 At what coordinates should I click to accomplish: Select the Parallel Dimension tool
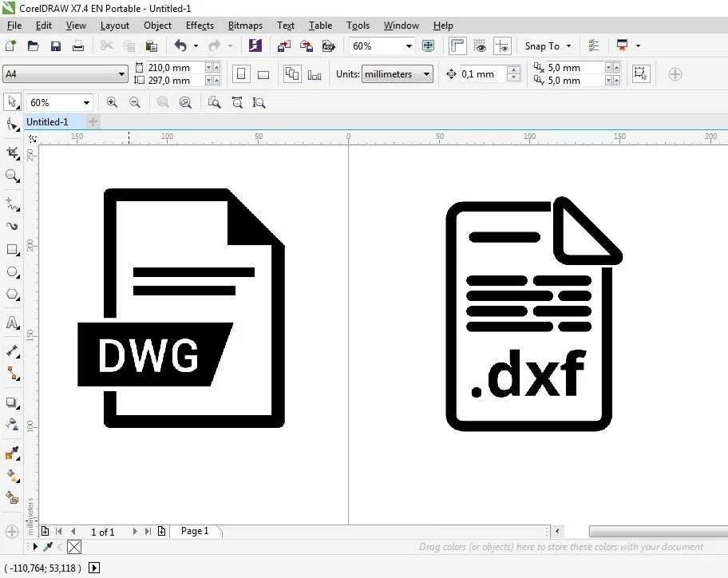[x=12, y=351]
